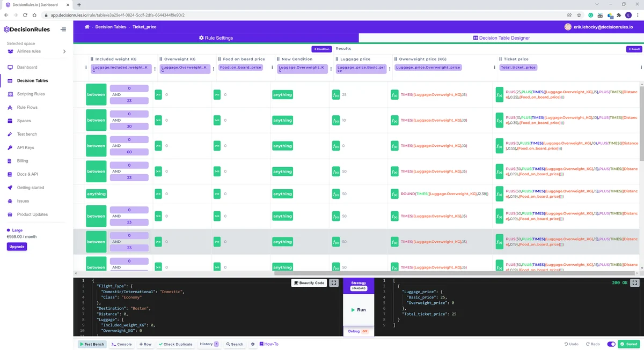
Task: Open options menu for Overweight price (KG) column
Action: pyautogui.click(x=494, y=68)
